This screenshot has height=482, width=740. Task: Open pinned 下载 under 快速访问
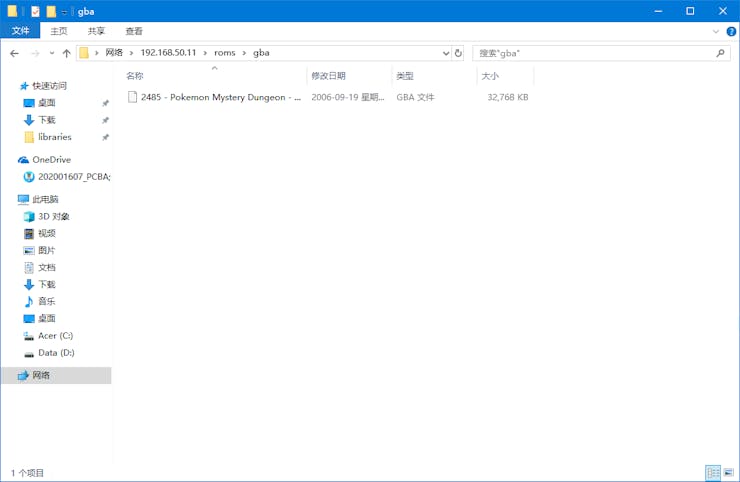(47, 119)
